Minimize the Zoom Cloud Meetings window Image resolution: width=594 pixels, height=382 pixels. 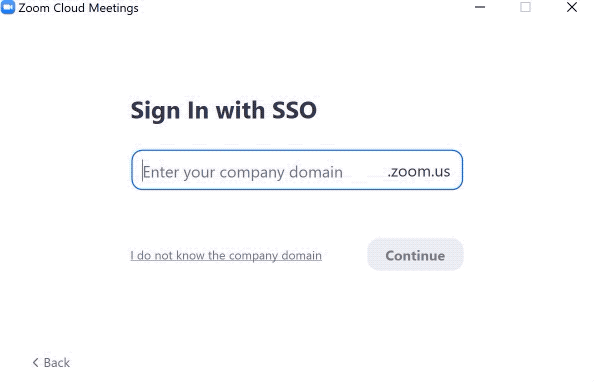(480, 7)
